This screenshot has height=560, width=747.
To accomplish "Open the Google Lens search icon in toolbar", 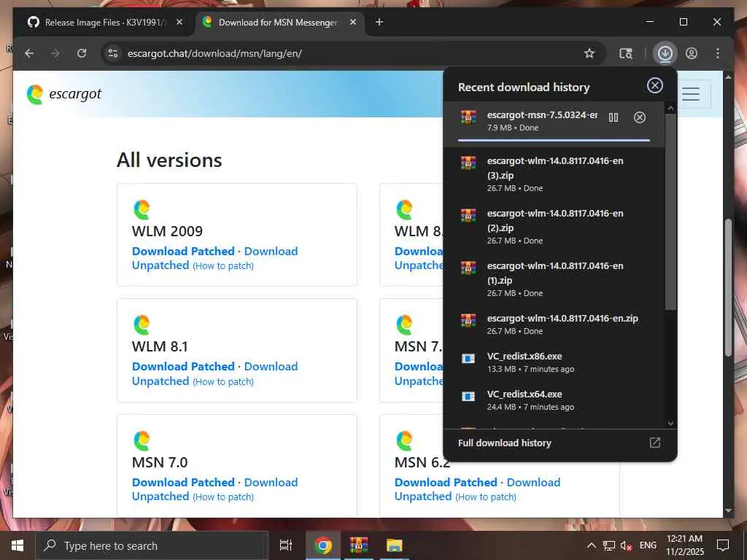I will pos(625,53).
